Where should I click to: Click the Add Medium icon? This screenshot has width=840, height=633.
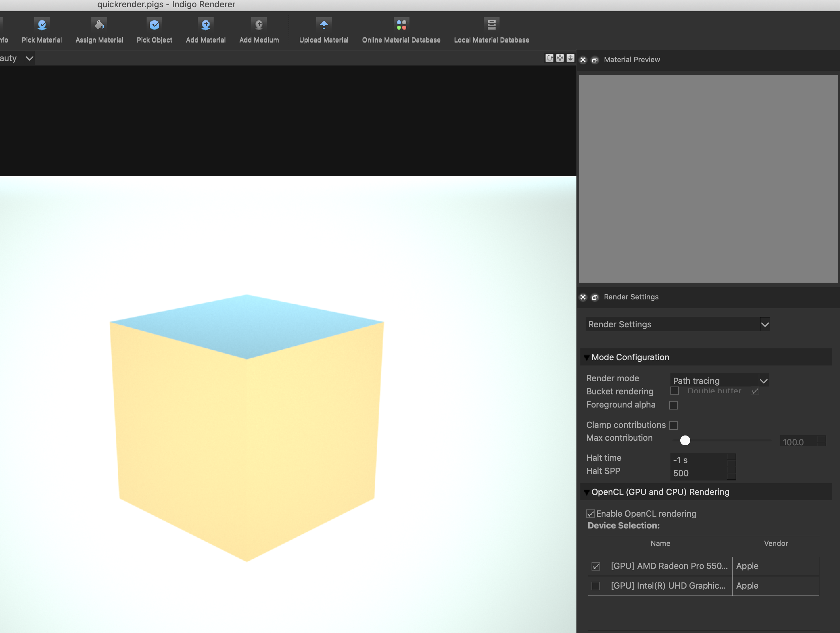pyautogui.click(x=259, y=25)
